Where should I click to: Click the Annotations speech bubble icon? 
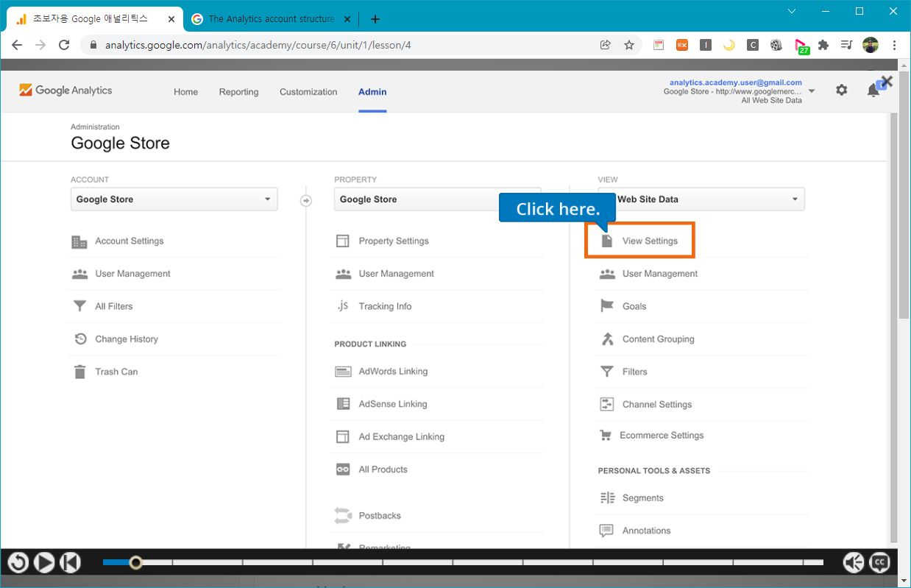tap(606, 531)
